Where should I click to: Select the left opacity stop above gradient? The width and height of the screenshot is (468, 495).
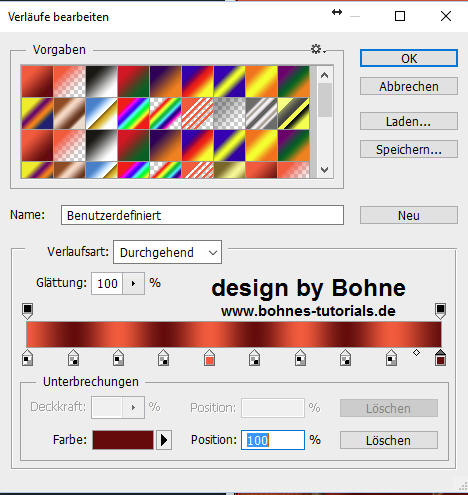27,311
